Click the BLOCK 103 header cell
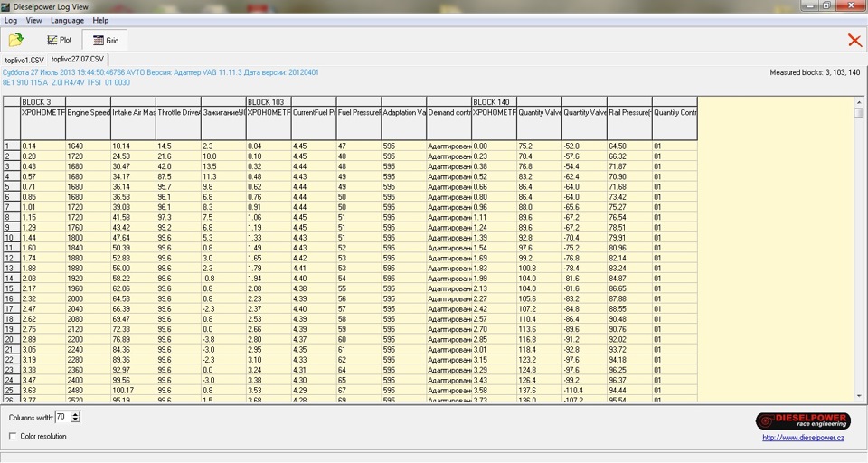 coord(269,102)
